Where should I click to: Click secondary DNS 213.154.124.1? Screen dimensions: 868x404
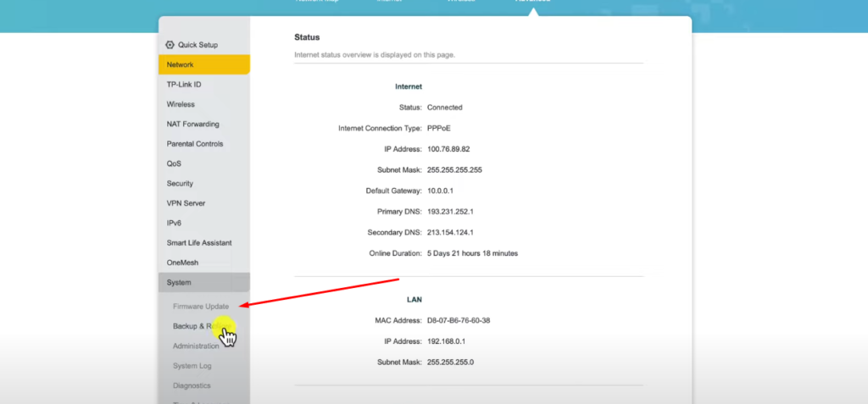pyautogui.click(x=450, y=232)
